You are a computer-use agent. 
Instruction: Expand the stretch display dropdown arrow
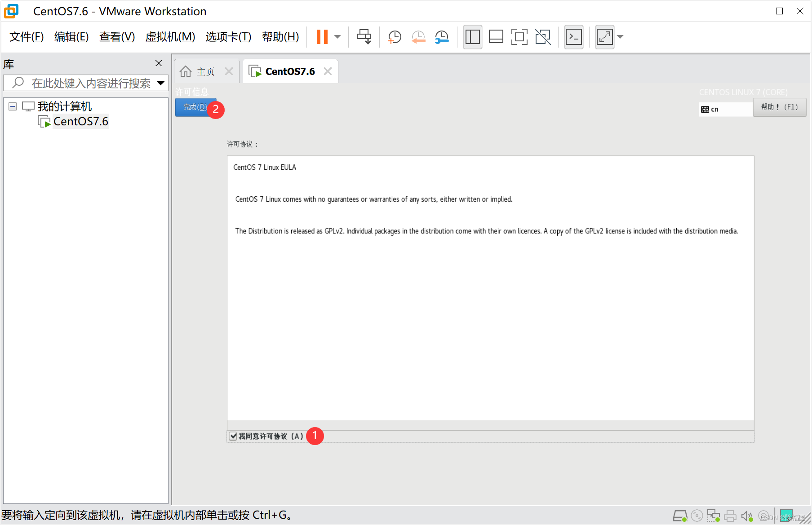coord(620,37)
